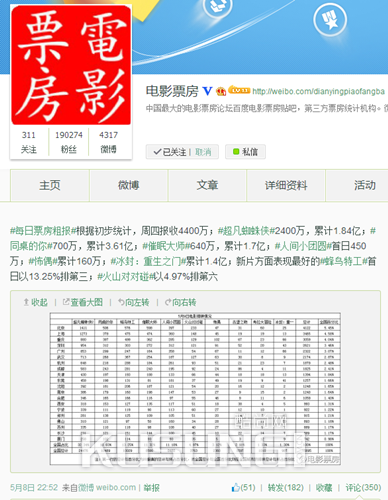Click 取消 to unfollow
The height and width of the screenshot is (500, 388).
click(x=203, y=152)
